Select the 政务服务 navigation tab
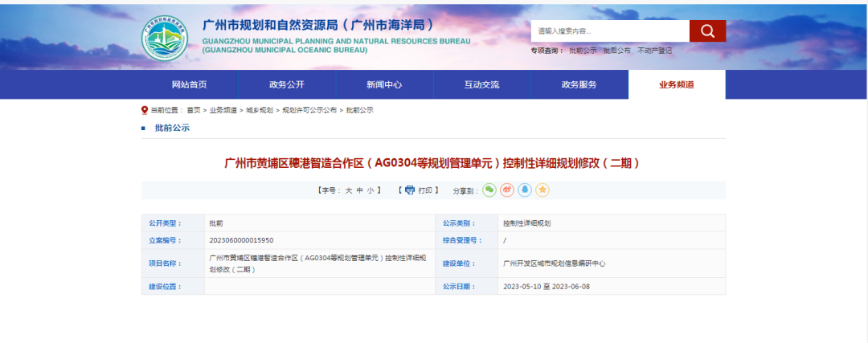This screenshot has width=868, height=343. tap(579, 85)
